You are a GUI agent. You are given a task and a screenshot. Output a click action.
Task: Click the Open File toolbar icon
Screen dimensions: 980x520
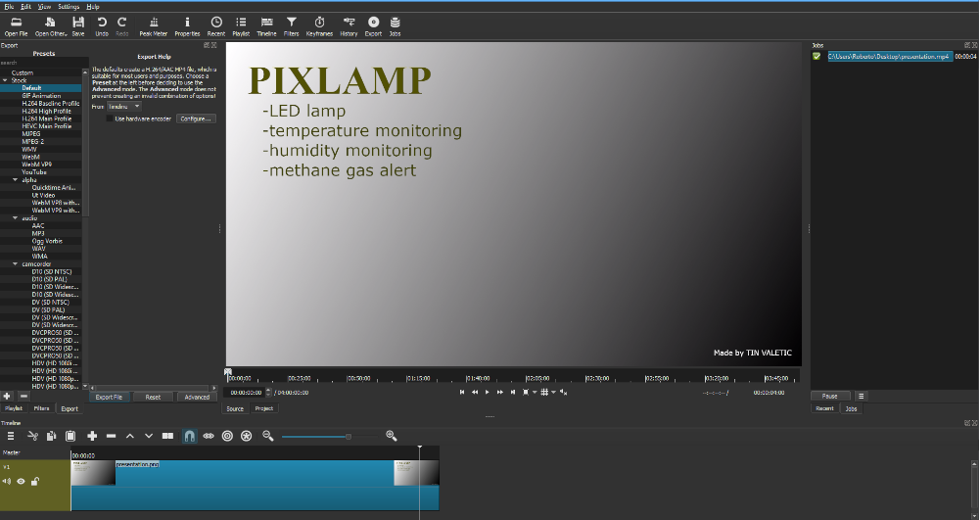pos(16,26)
